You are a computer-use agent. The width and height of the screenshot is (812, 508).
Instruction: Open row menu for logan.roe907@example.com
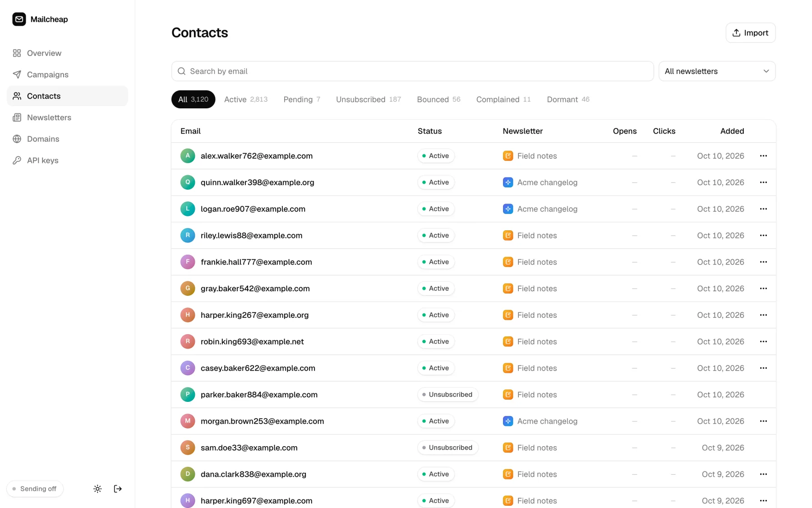click(763, 209)
